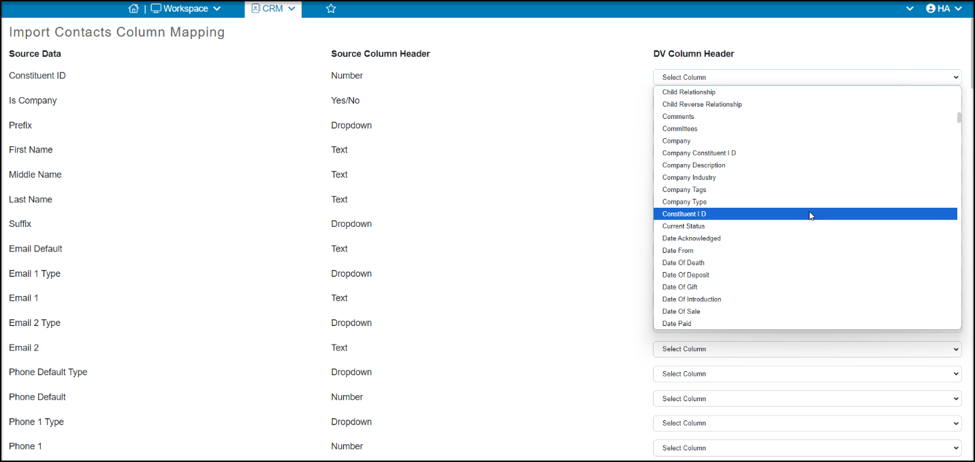The width and height of the screenshot is (975, 462).
Task: Pick Date Of Gift option
Action: (805, 287)
